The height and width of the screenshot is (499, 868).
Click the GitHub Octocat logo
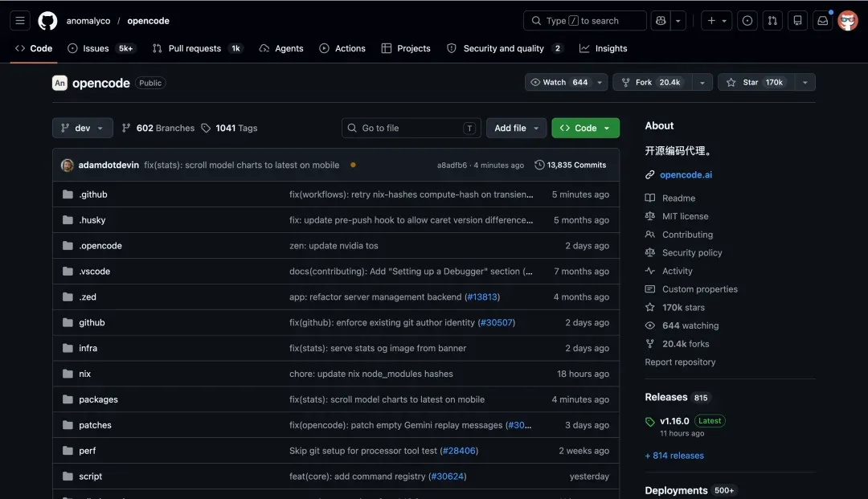point(47,21)
